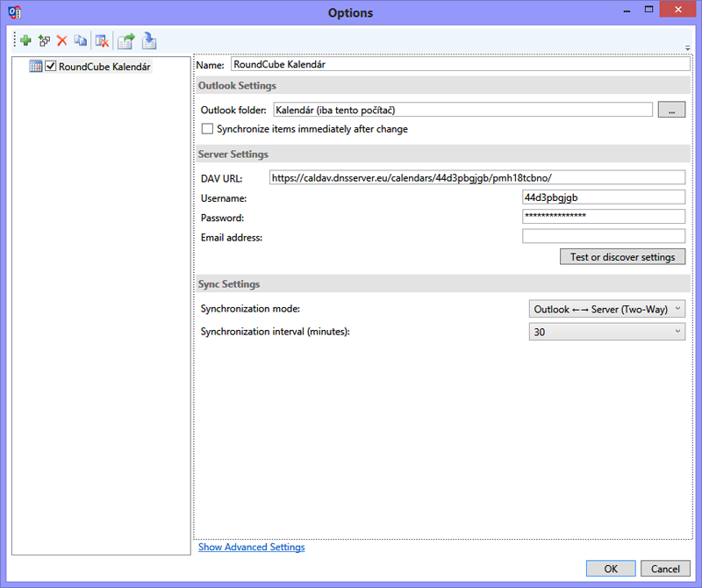Enable Synchronize items immediately after change
The height and width of the screenshot is (588, 702).
coord(207,129)
